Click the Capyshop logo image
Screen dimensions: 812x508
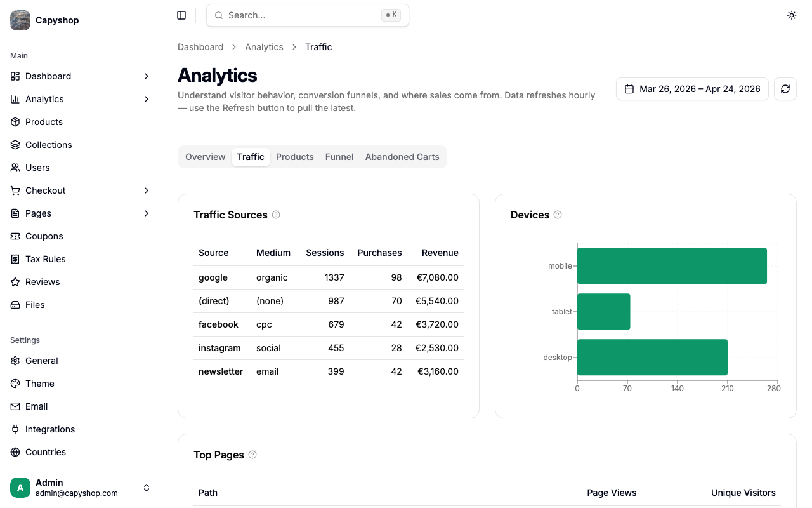click(x=20, y=20)
